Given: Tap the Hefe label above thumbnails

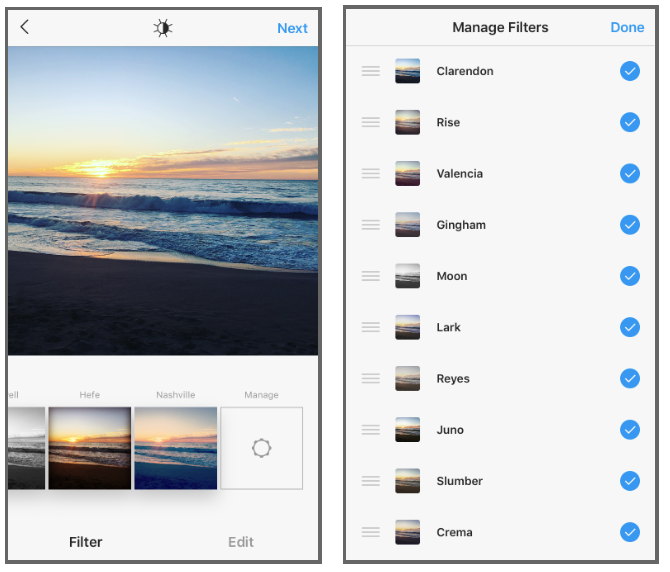Looking at the screenshot, I should 90,395.
